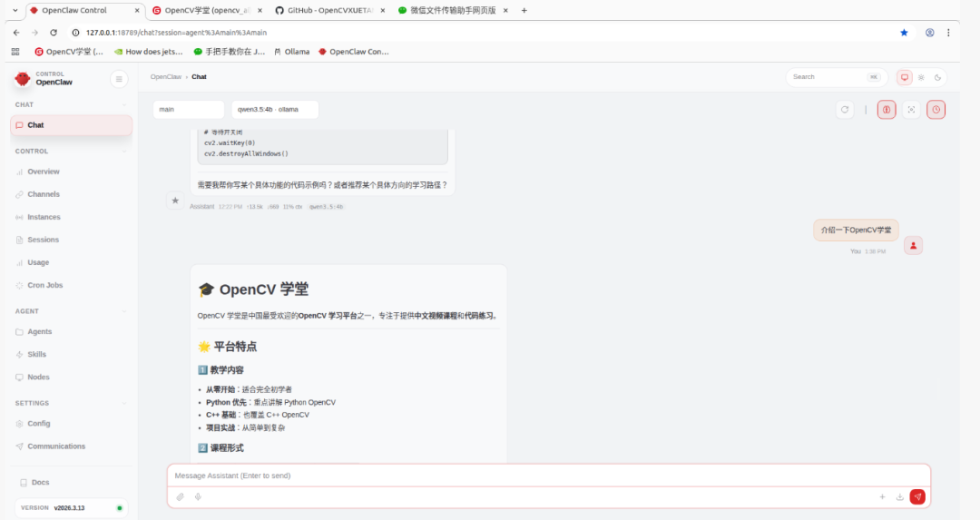The height and width of the screenshot is (520, 980).
Task: Click the star icon beside assistant message
Action: pyautogui.click(x=175, y=201)
